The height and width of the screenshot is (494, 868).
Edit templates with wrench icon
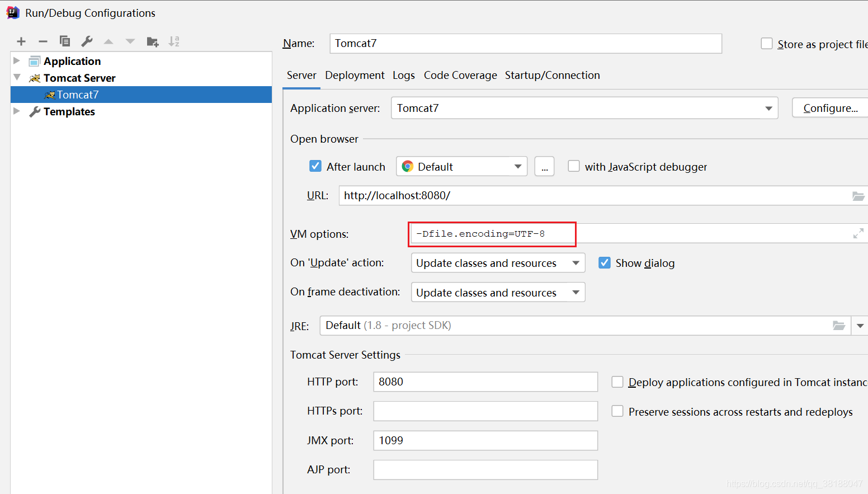[x=87, y=41]
